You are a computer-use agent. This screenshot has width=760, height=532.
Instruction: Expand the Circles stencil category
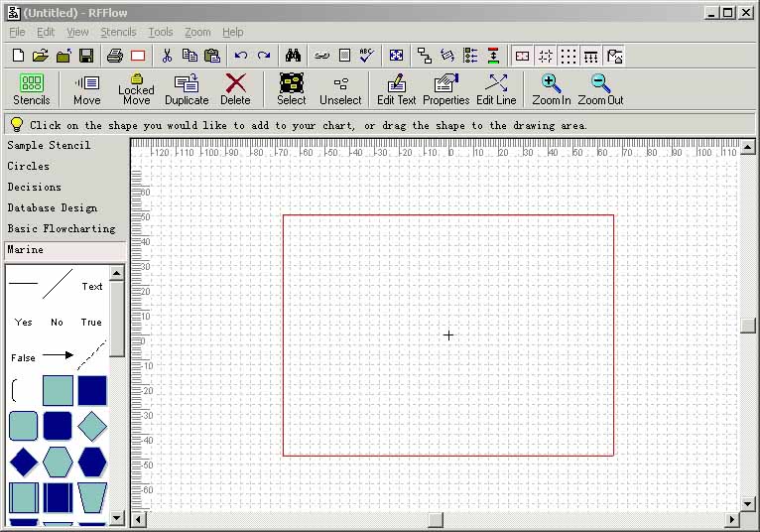tap(29, 166)
